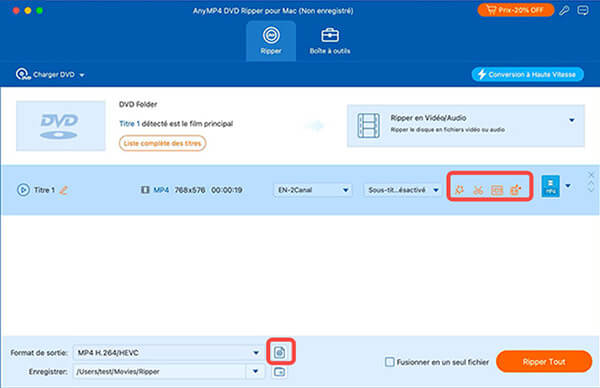Open EN-2Canal audio track dropdown
Screen dimensions: 600x388
[312, 190]
